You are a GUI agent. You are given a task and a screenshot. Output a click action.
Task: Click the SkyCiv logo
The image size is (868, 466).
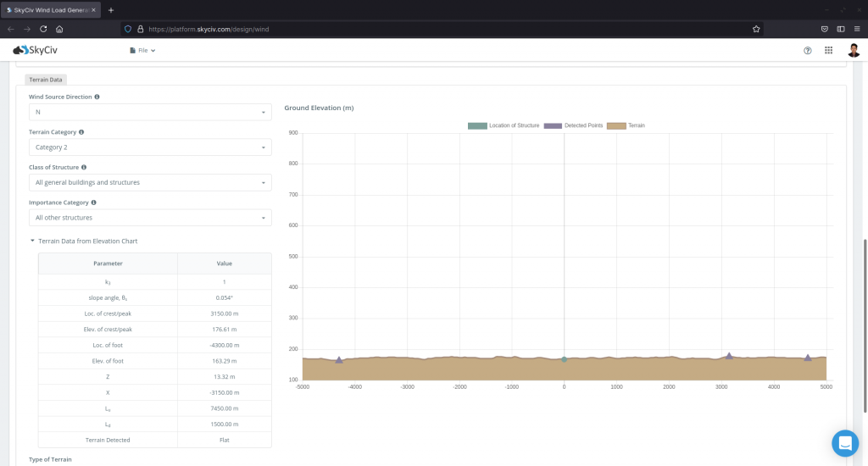pyautogui.click(x=35, y=50)
